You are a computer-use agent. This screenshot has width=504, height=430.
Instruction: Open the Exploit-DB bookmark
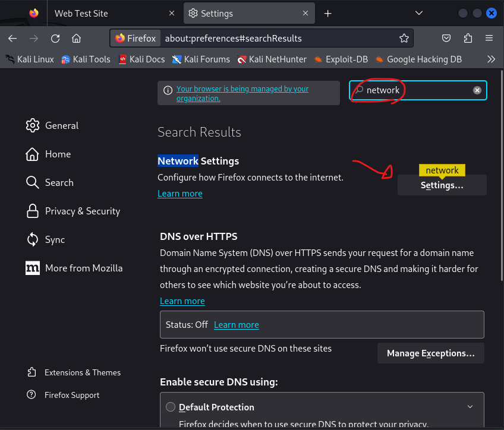coord(341,59)
